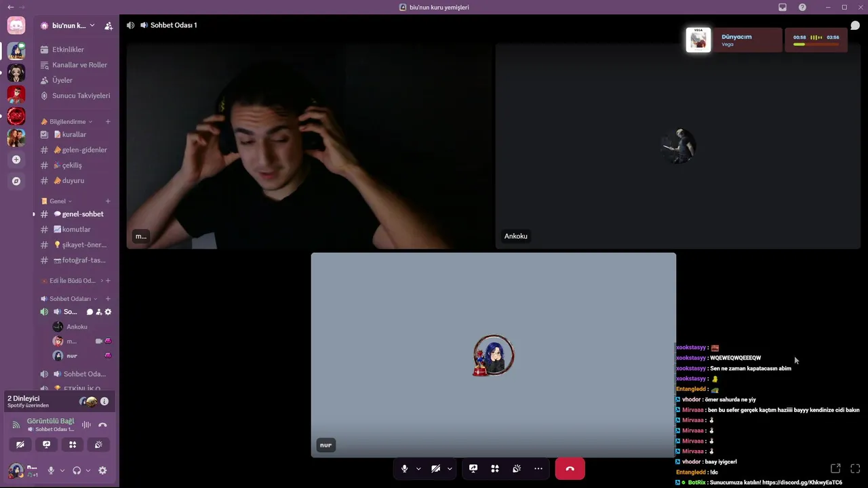Launch activities from call controls
The image size is (868, 488).
495,468
